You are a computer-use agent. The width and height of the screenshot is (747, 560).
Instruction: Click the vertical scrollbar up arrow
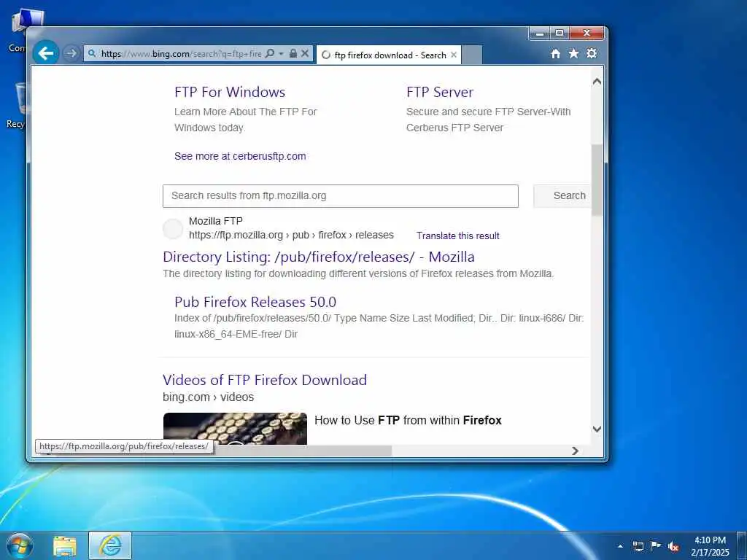click(x=597, y=82)
